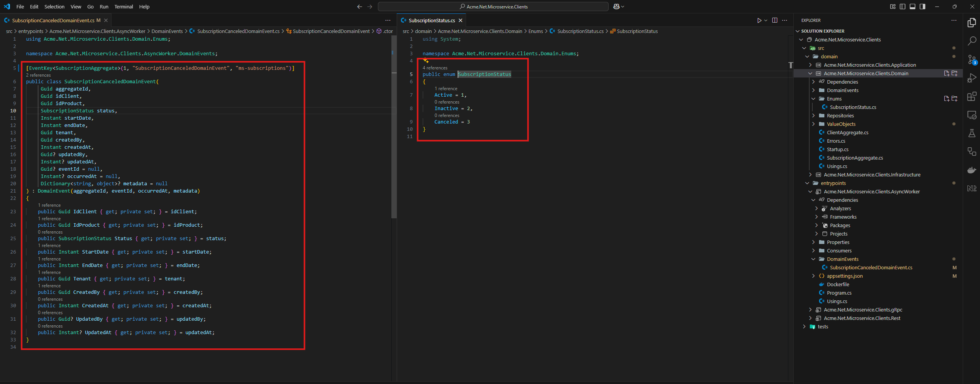980x384 pixels.
Task: Click the Go Forward arrow in title bar
Action: pyautogui.click(x=369, y=7)
